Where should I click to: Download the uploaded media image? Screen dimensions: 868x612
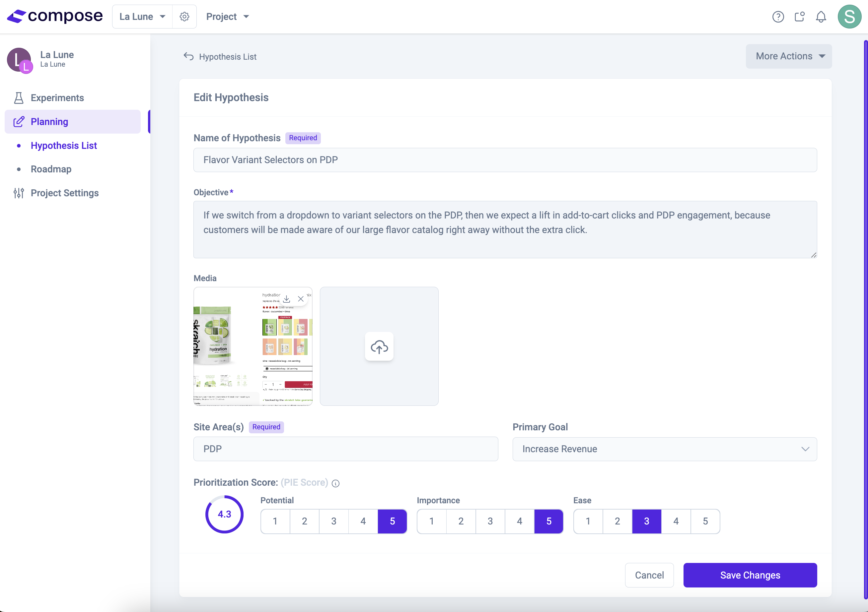coord(287,299)
